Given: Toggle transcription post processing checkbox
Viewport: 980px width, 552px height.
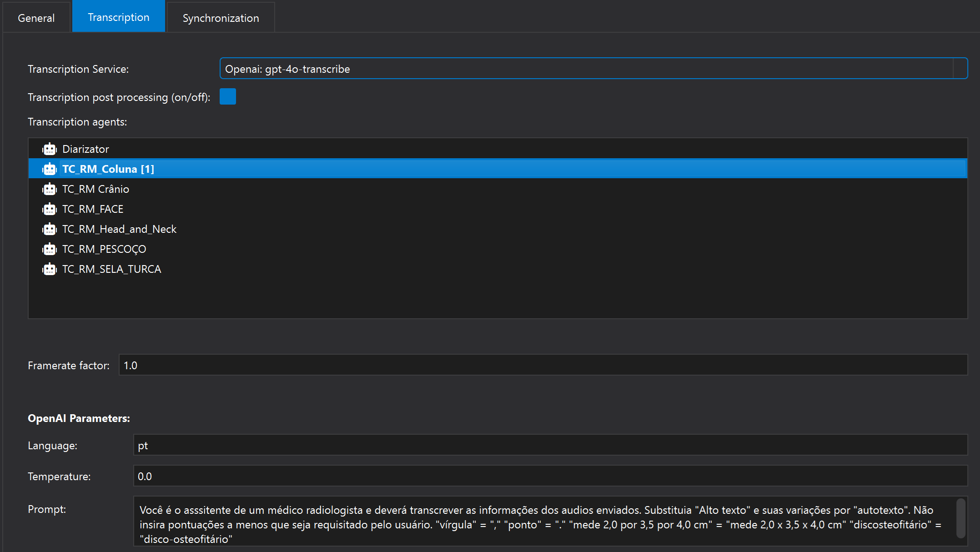Looking at the screenshot, I should (228, 96).
